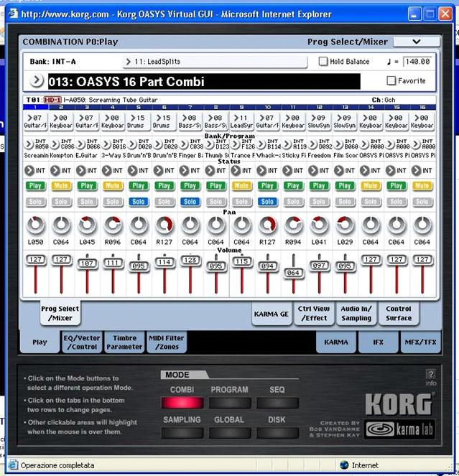The image size is (459, 476).
Task: Disable the active Solo on timbre 7
Action: coord(190,202)
